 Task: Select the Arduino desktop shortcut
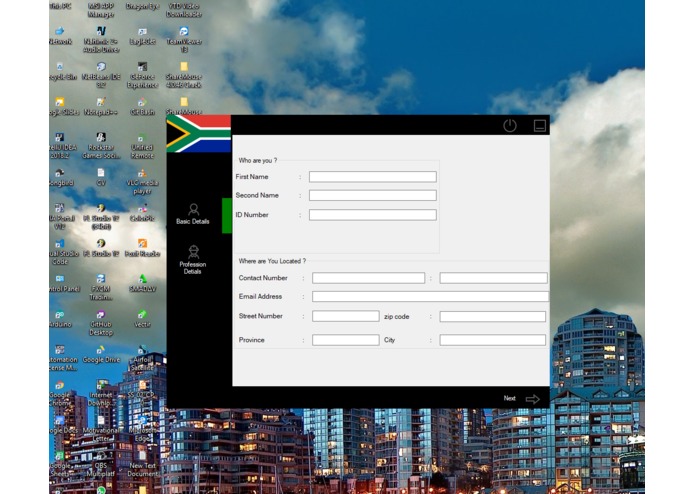coord(60,319)
